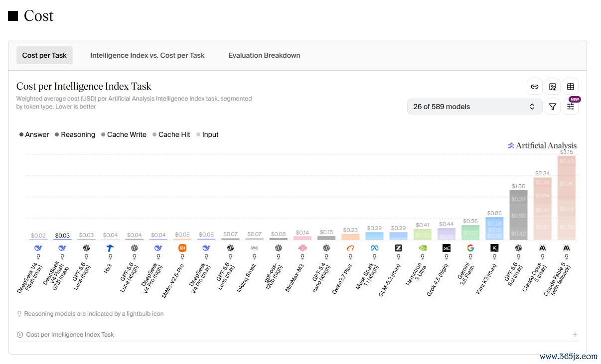601x364 pixels.
Task: Click the OpenAI logo above GPT-5.6 Sol (max)
Action: [518, 248]
